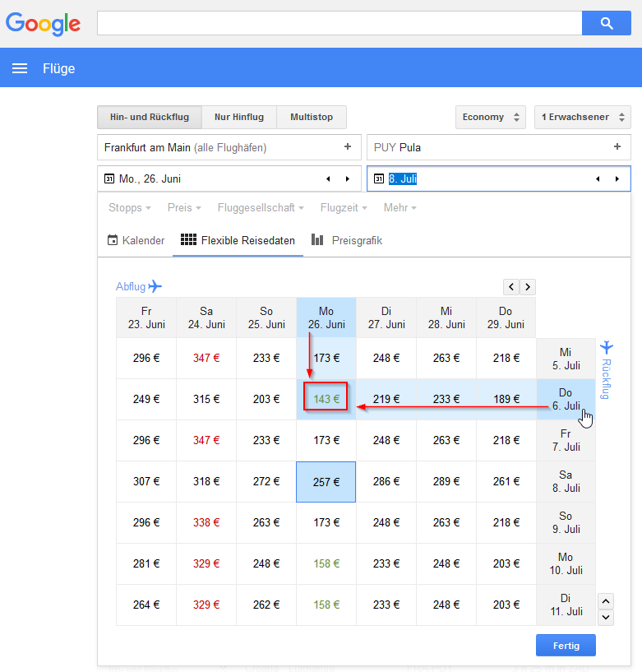Select the 315 € price cell
The height and width of the screenshot is (672, 642).
pyautogui.click(x=206, y=399)
